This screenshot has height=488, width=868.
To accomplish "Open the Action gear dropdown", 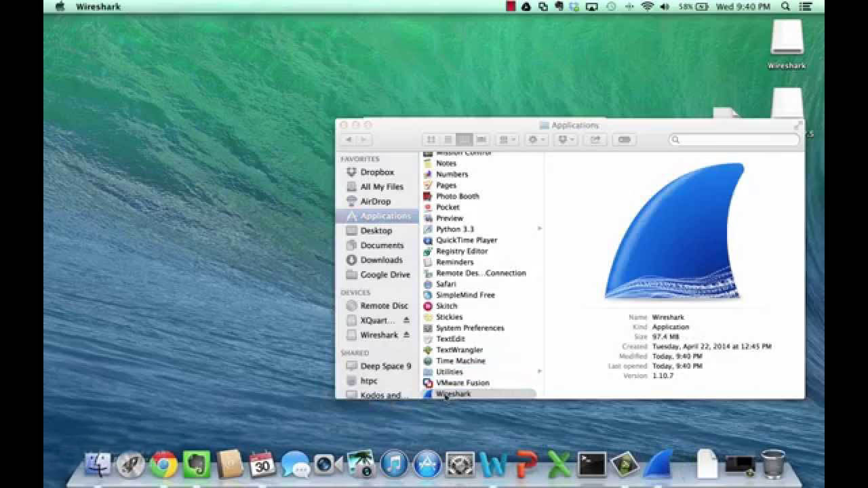I will [x=536, y=140].
